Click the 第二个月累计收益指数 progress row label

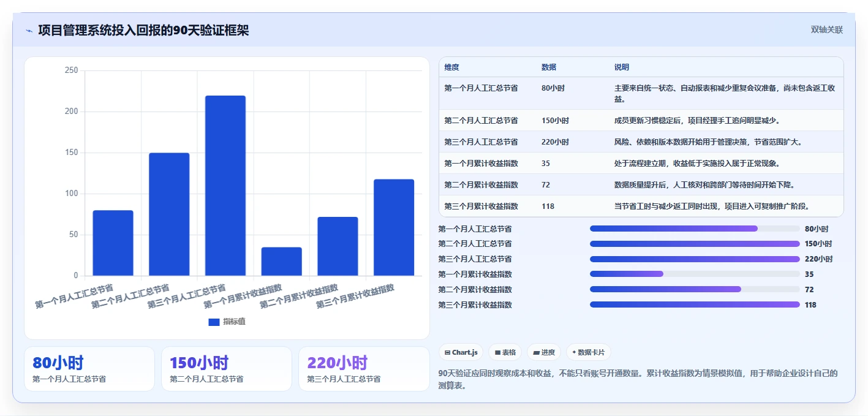(x=475, y=289)
